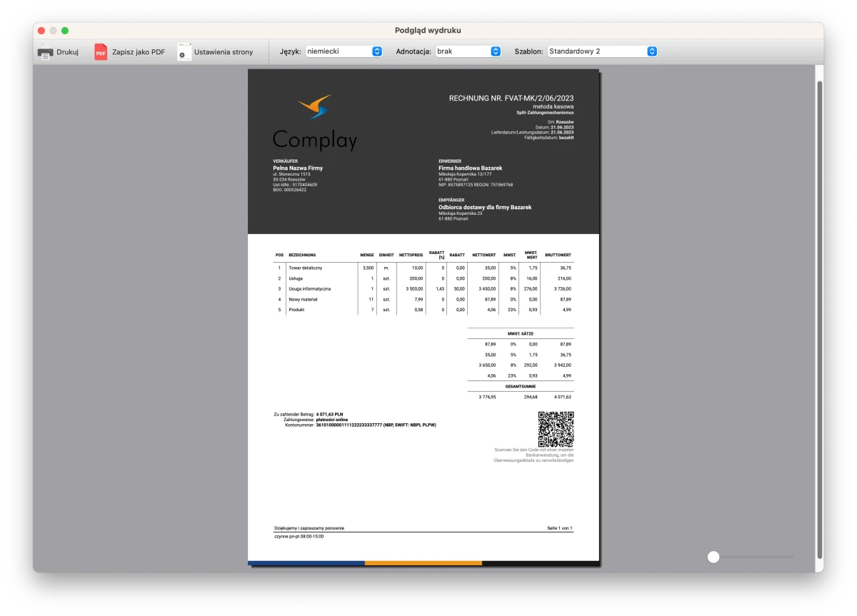Click the Seite 1 von 1 footer text
This screenshot has height=616, width=857.
[559, 528]
